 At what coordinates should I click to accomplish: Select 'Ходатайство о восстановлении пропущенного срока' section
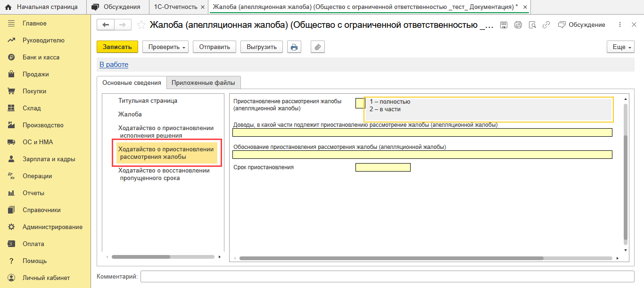(x=164, y=174)
